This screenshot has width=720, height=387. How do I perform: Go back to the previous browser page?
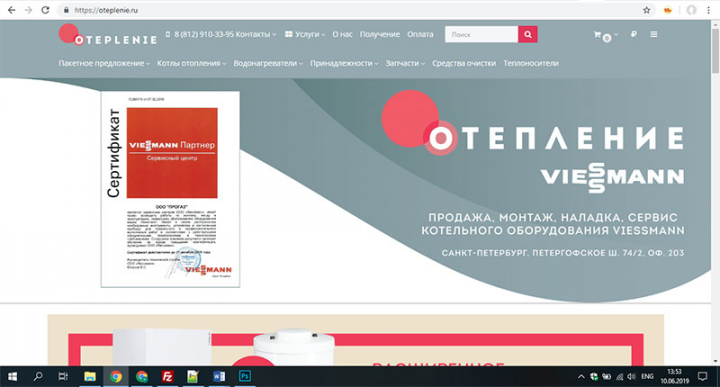pos(11,10)
